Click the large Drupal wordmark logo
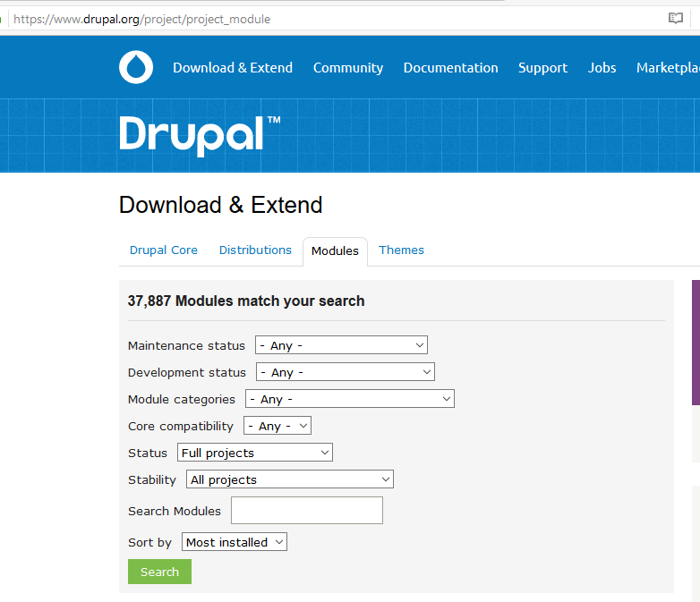This screenshot has width=700, height=602. coord(200,136)
